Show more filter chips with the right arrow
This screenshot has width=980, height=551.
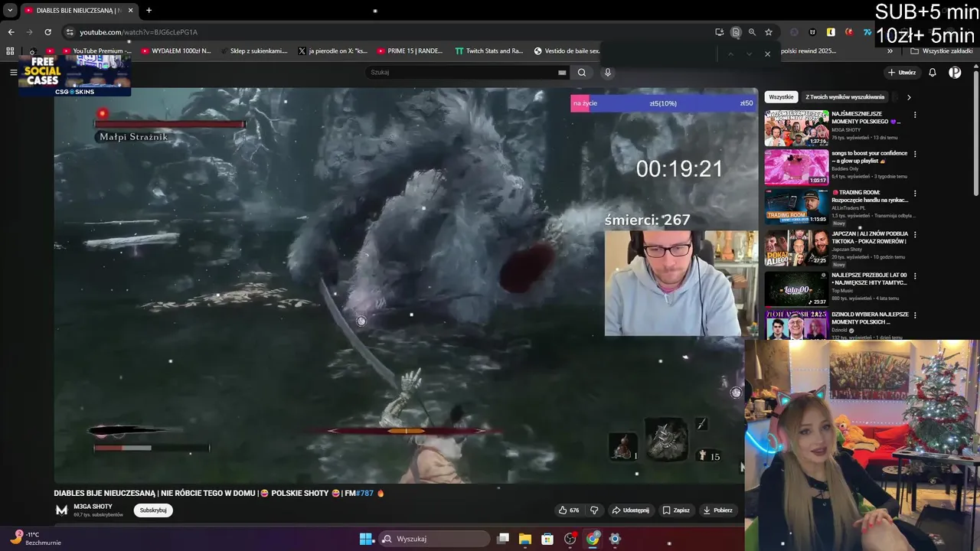[x=909, y=97]
